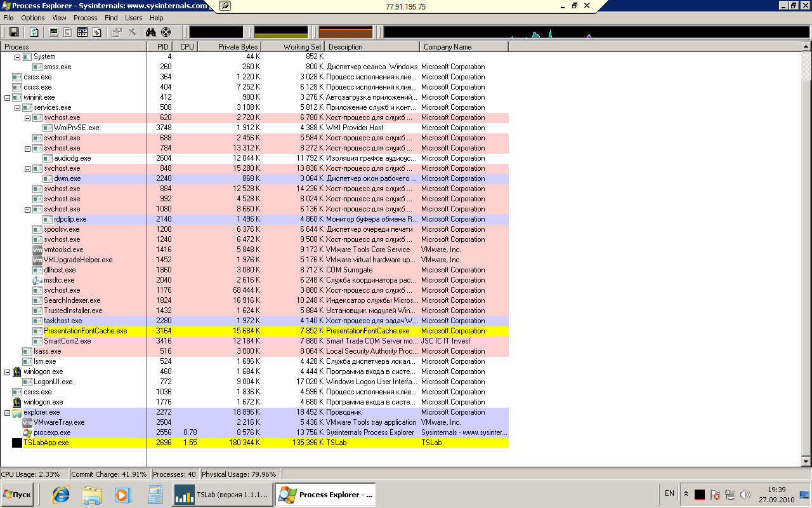Click the black TSLab system tray icon
Viewport: 812px width, 508px height.
700,495
